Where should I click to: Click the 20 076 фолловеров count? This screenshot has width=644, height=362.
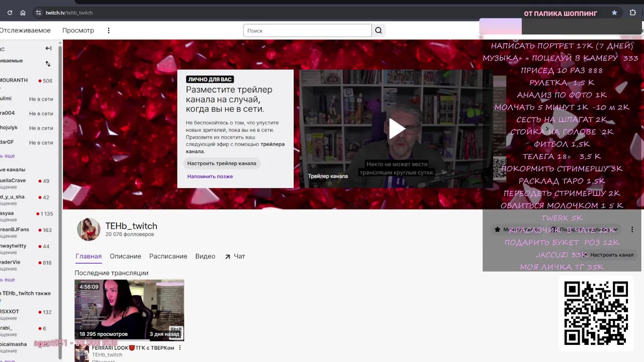click(129, 234)
